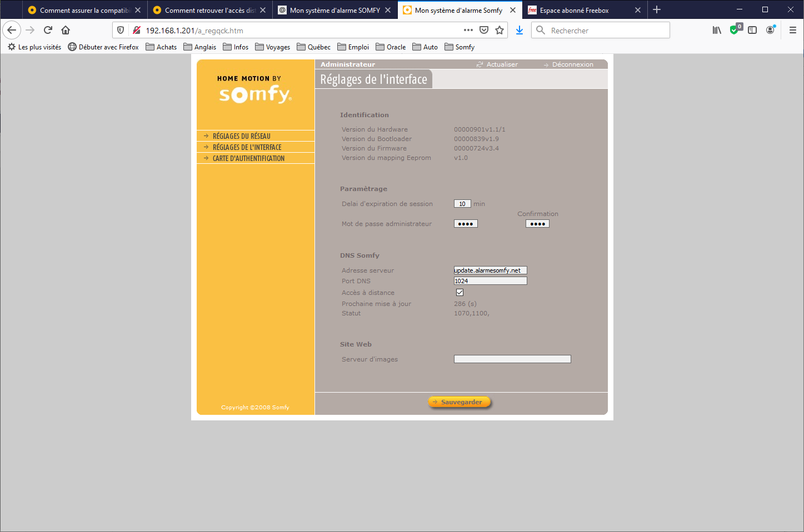Image resolution: width=804 pixels, height=532 pixels.
Task: Expand the Québec bookmarks folder
Action: coord(313,47)
